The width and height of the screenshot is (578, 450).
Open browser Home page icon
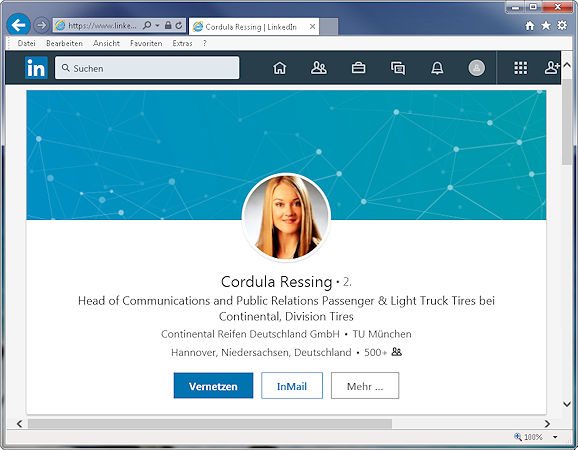(530, 25)
